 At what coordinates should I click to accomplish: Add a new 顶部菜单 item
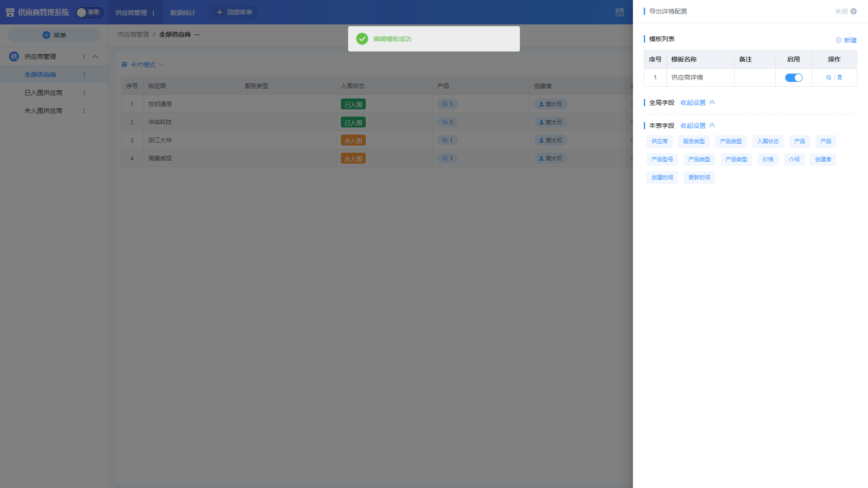(234, 12)
